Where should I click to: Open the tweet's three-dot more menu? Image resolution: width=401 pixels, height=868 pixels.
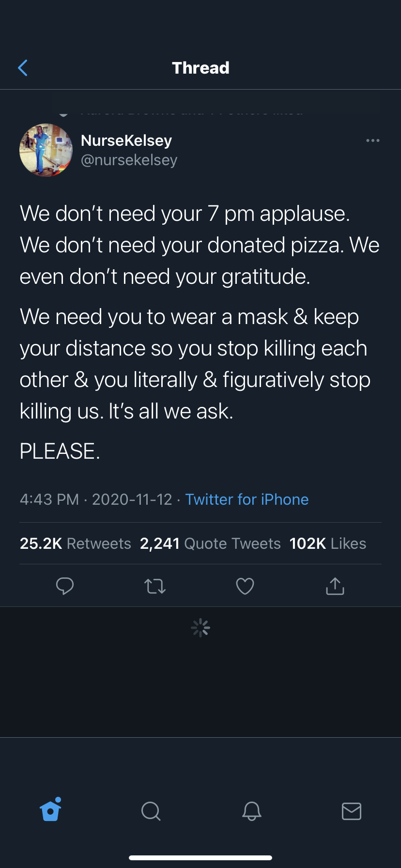coord(373,140)
